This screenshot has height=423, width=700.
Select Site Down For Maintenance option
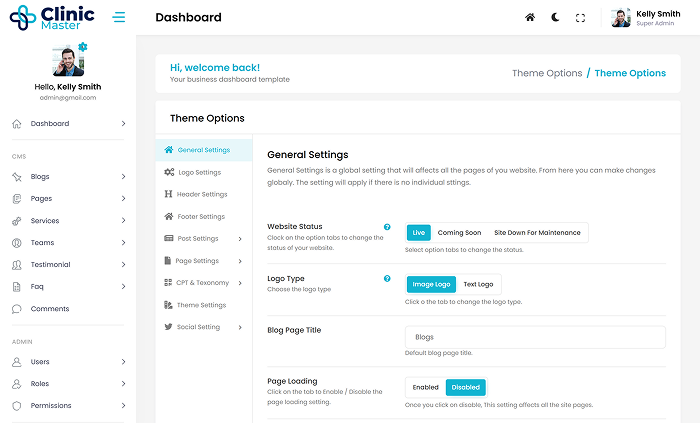(537, 232)
